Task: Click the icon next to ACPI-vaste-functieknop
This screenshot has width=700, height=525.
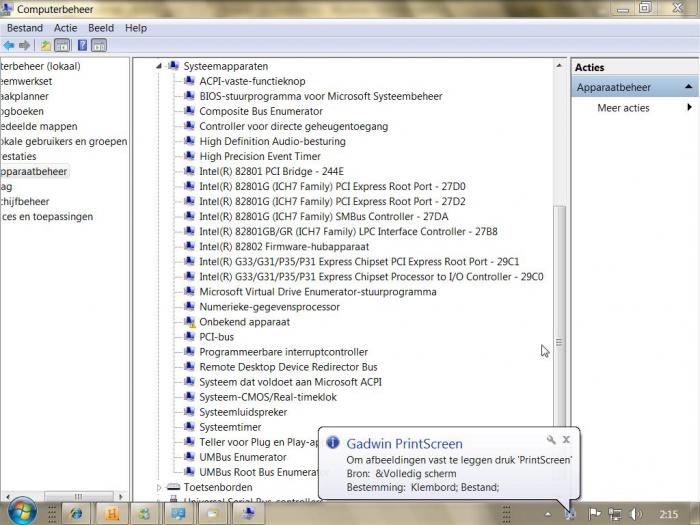Action: coord(189,81)
